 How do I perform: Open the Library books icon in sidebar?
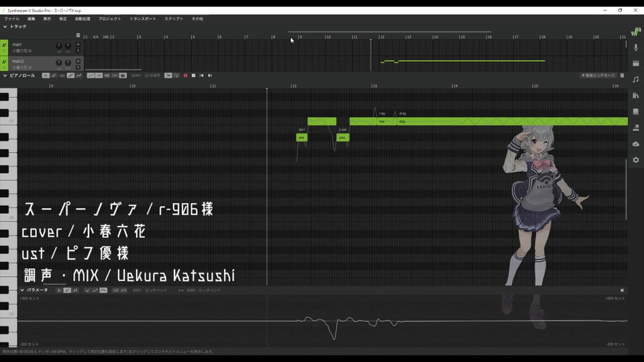pyautogui.click(x=636, y=95)
